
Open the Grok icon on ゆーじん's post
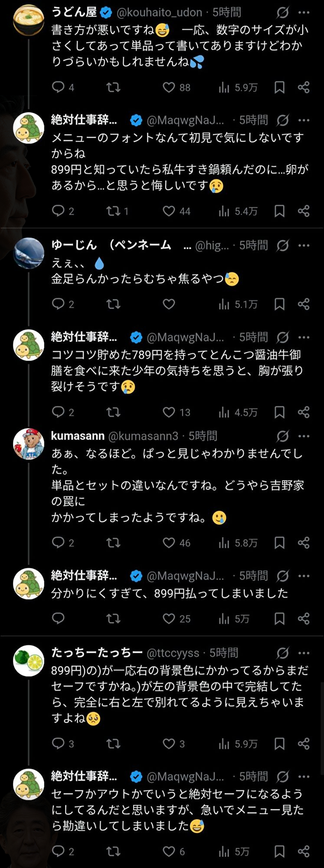click(283, 246)
